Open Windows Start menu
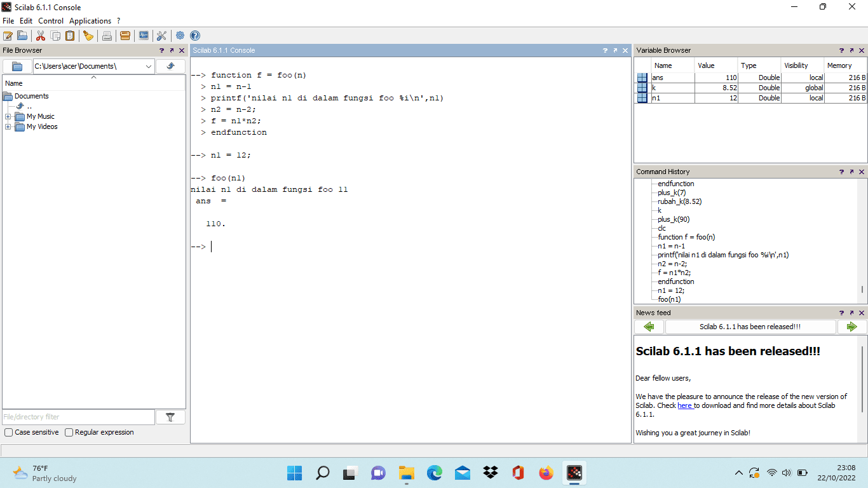 click(295, 473)
